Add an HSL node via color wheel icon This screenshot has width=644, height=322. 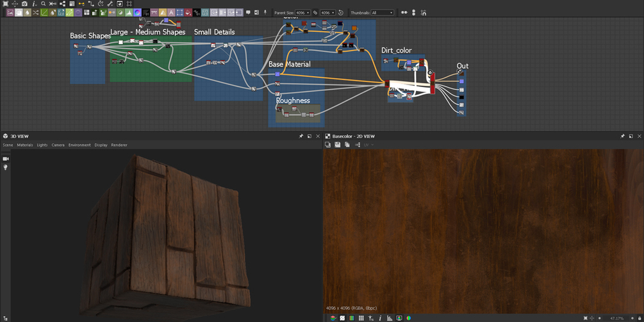(x=138, y=13)
